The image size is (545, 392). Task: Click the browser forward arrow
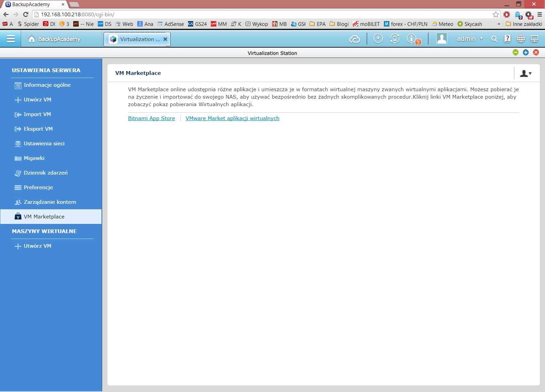tap(16, 14)
